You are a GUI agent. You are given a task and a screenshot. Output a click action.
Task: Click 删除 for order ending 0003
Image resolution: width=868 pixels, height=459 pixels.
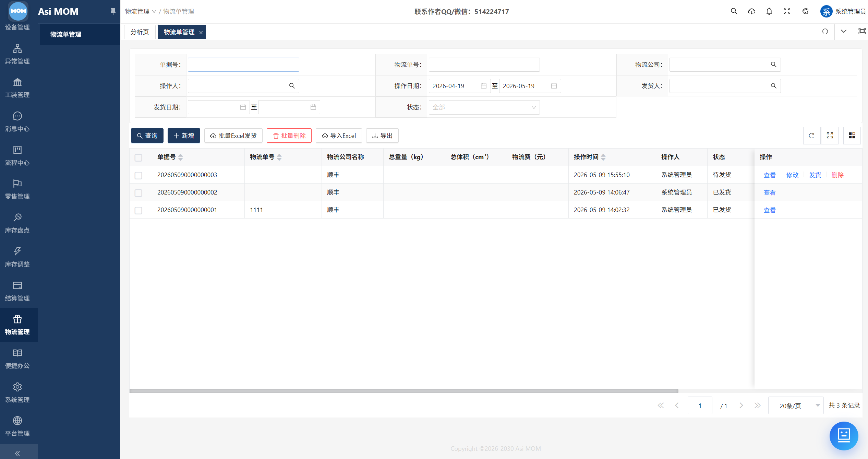pyautogui.click(x=837, y=175)
